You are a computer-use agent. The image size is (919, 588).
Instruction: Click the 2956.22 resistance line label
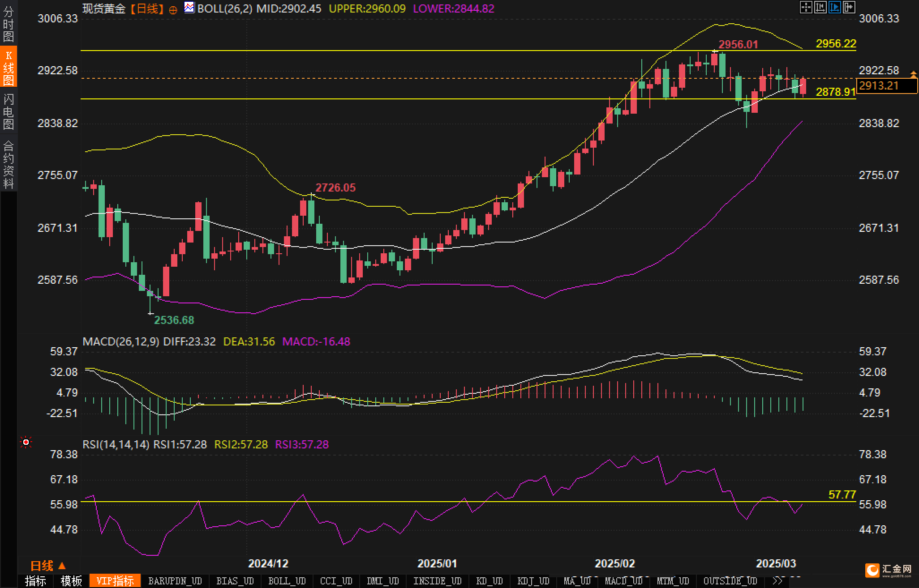pyautogui.click(x=836, y=43)
